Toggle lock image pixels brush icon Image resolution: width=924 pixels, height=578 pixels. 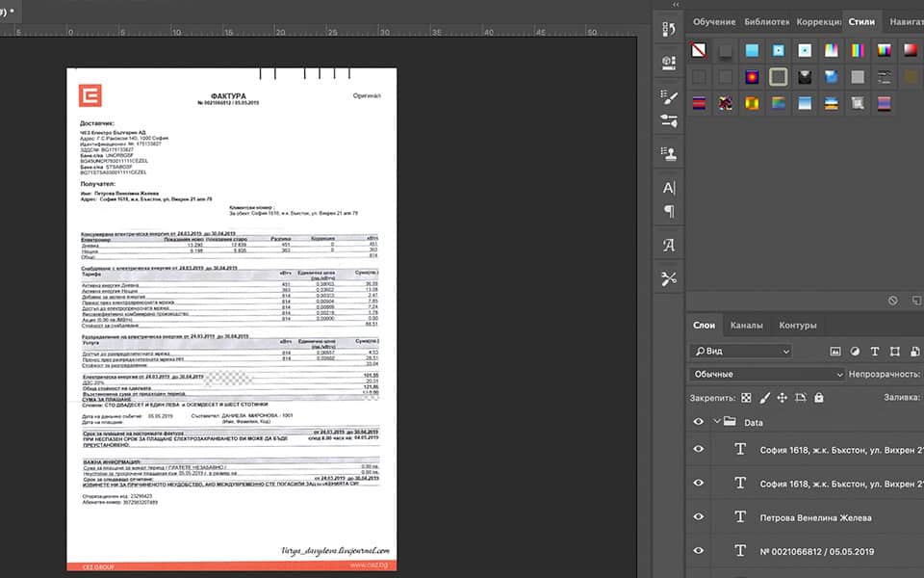tap(764, 398)
